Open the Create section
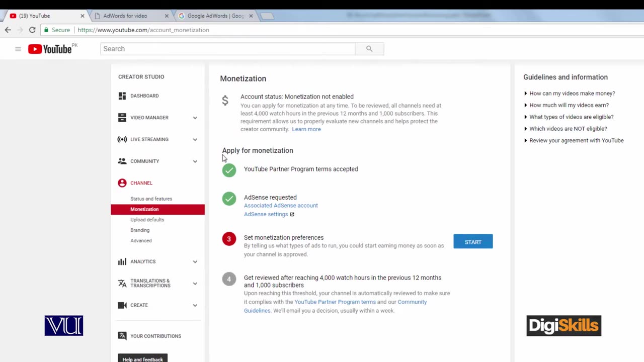Viewport: 644px width, 362px height. [139, 305]
